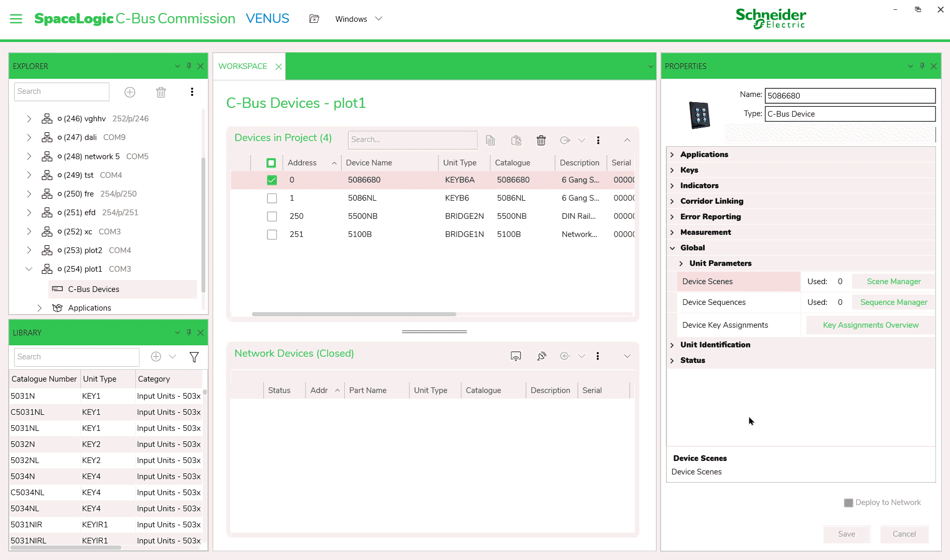The image size is (950, 560).
Task: Filter the library list
Action: click(x=194, y=357)
